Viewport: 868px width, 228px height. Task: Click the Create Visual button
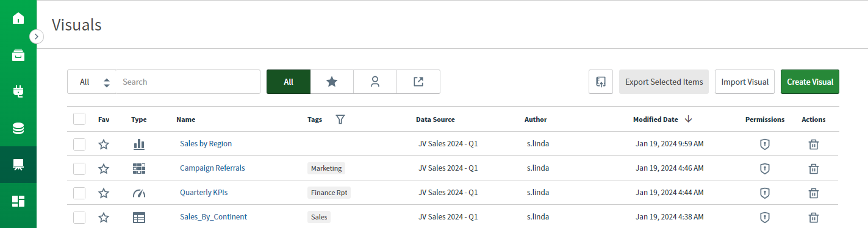tap(810, 82)
